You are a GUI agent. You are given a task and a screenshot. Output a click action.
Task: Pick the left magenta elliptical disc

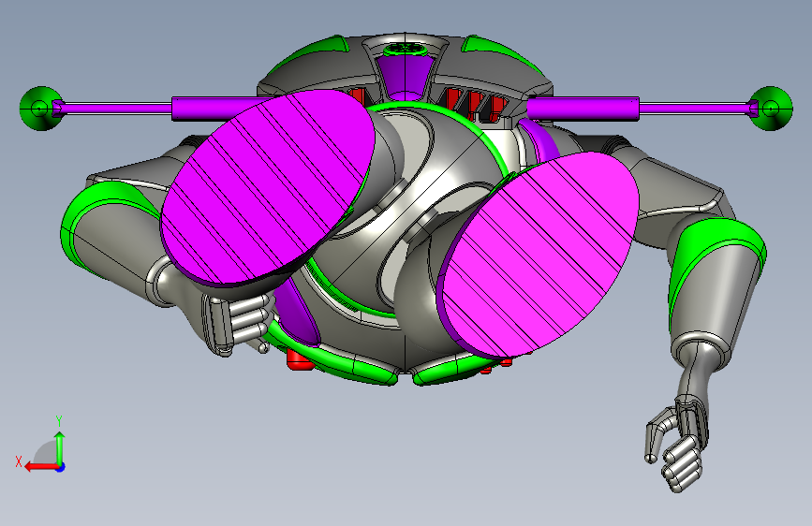[268, 187]
